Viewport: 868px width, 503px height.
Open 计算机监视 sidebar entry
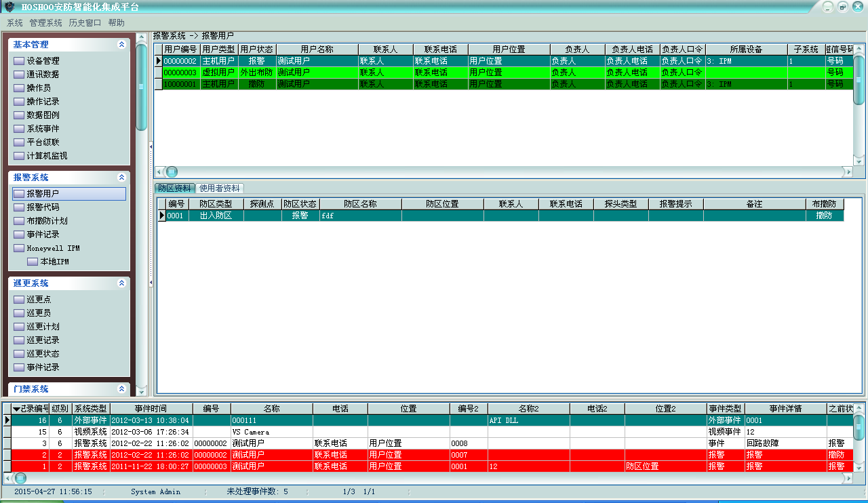pyautogui.click(x=47, y=156)
